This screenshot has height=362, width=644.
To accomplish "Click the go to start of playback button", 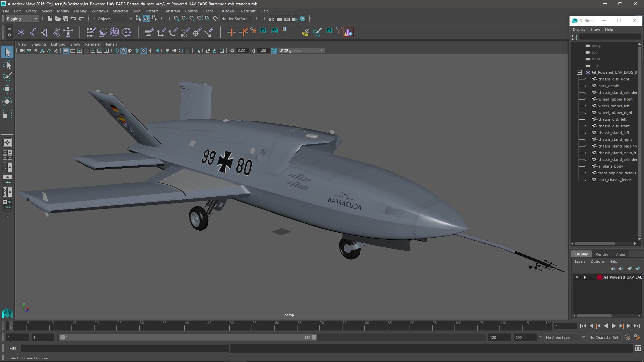I will click(x=583, y=326).
